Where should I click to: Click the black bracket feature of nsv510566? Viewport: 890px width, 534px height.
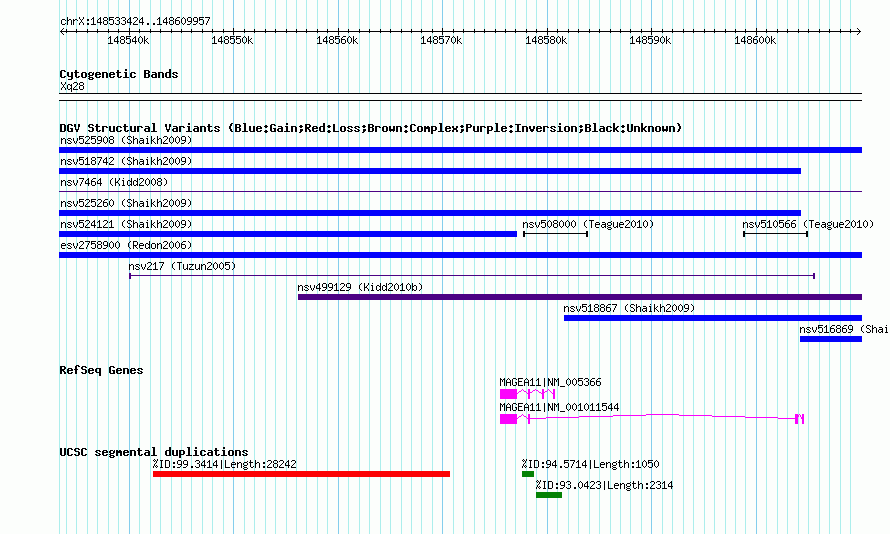775,234
